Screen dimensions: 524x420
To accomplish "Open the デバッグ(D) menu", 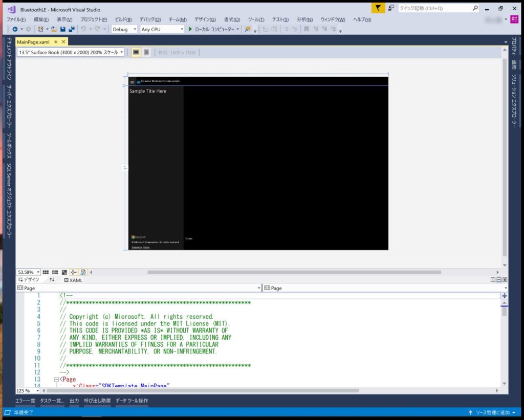I will 150,19.
